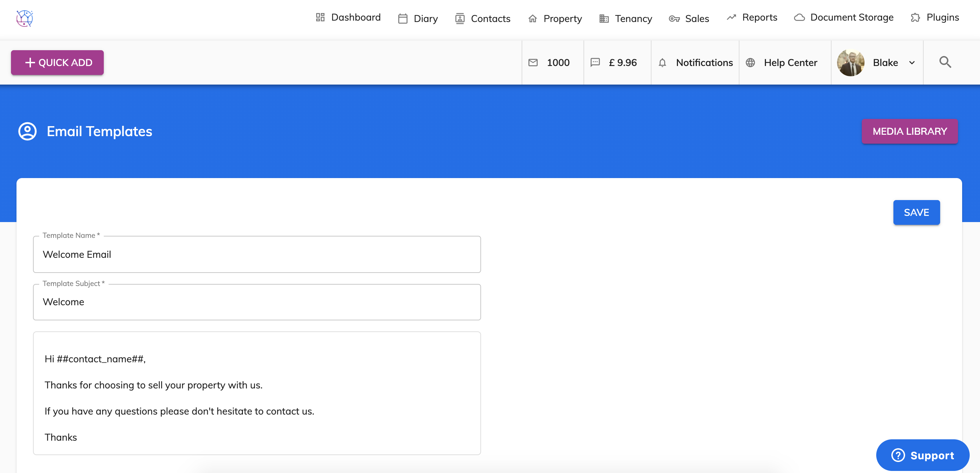Focus the Template Name field
The width and height of the screenshot is (980, 473).
coord(257,254)
